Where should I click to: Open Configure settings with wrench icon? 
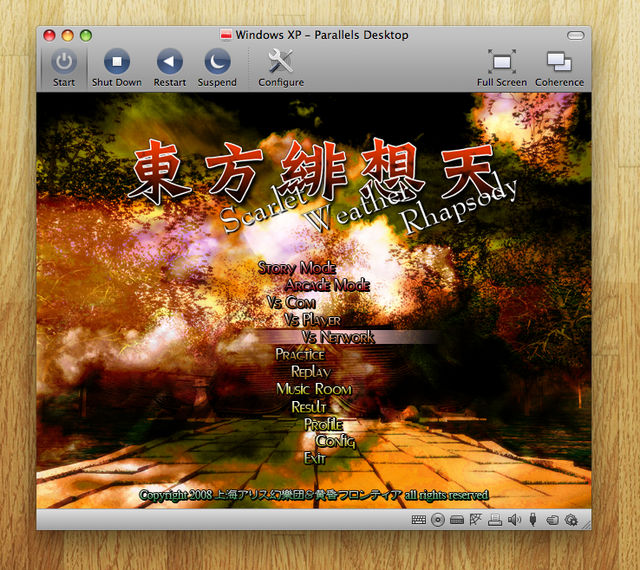[x=281, y=62]
